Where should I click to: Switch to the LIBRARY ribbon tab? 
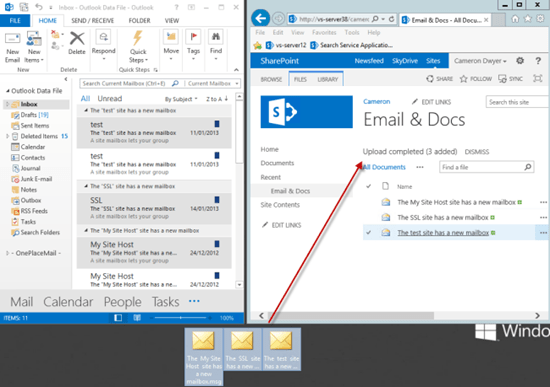328,79
